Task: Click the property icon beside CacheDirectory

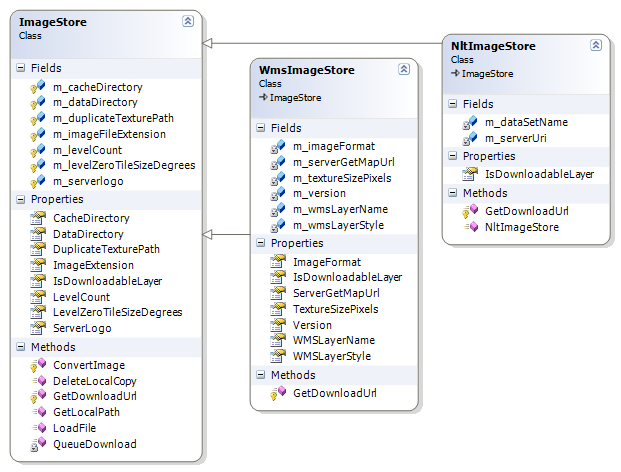Action: (38, 218)
